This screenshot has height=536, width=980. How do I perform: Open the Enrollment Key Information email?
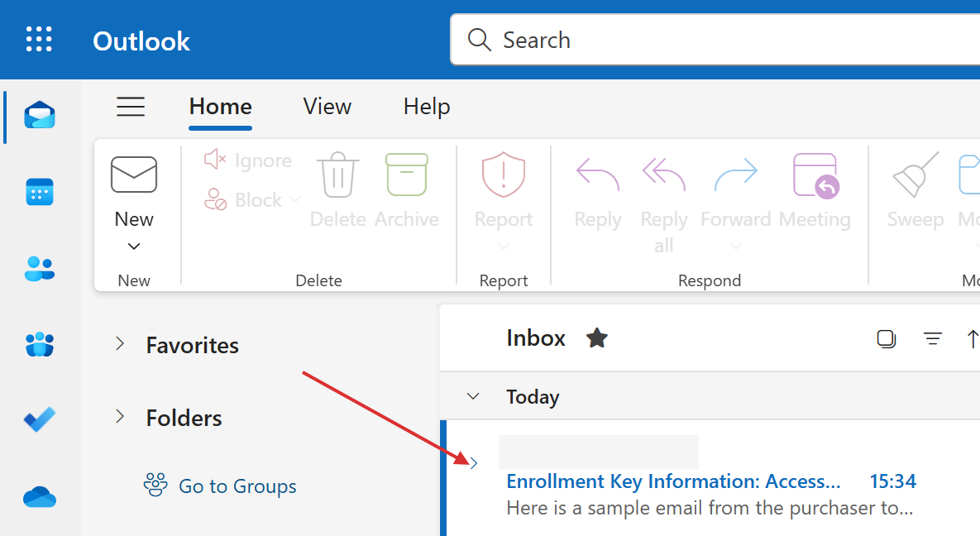point(673,481)
